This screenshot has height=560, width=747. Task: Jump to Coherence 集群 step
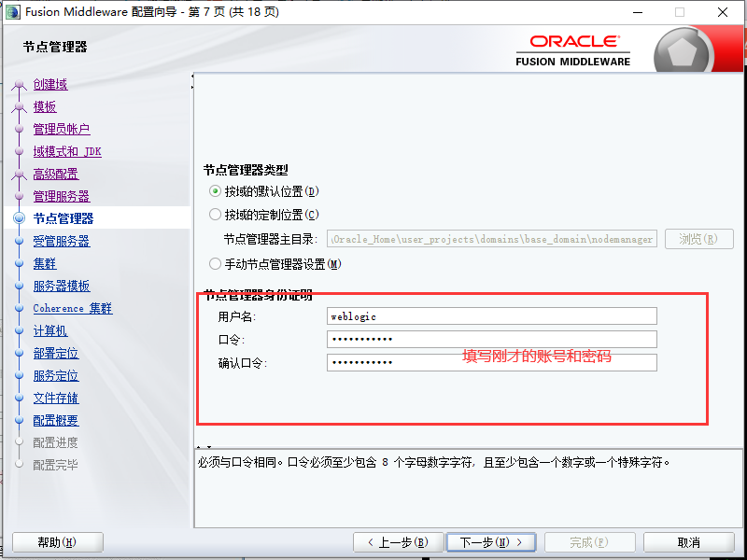[x=73, y=308]
